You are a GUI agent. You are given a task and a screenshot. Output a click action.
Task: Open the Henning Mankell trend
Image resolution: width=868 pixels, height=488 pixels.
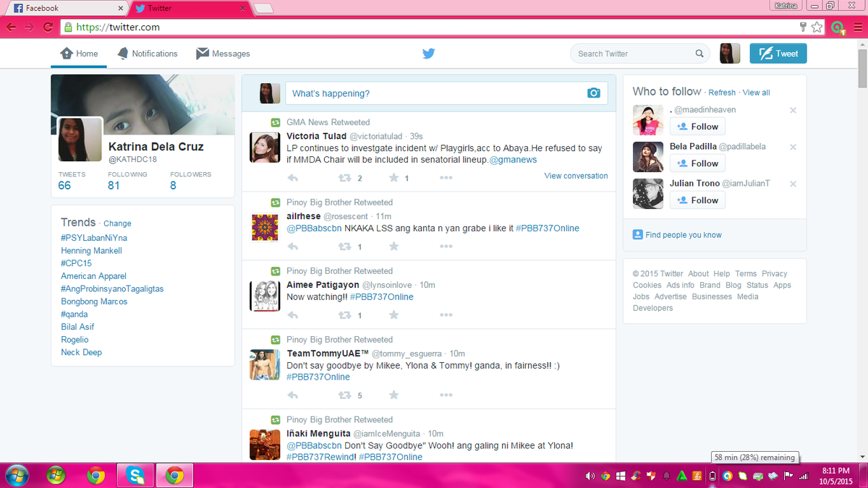91,251
